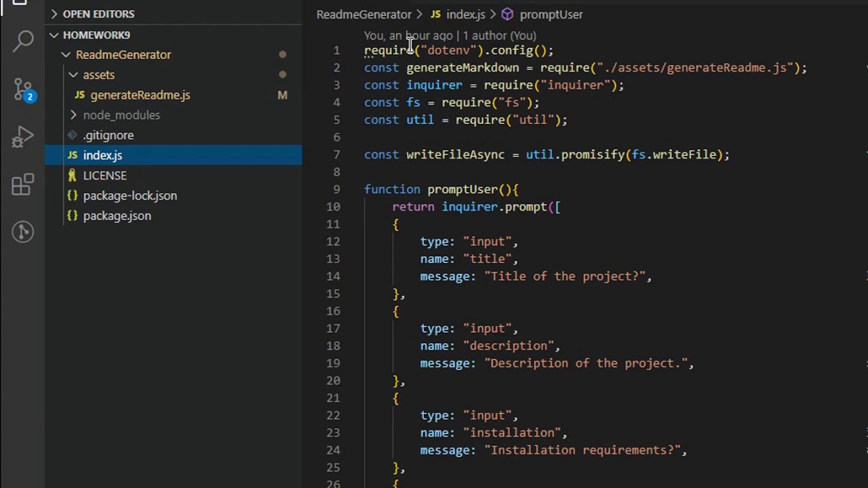868x488 pixels.
Task: Open the GitLens icon in activity bar
Action: (x=23, y=232)
